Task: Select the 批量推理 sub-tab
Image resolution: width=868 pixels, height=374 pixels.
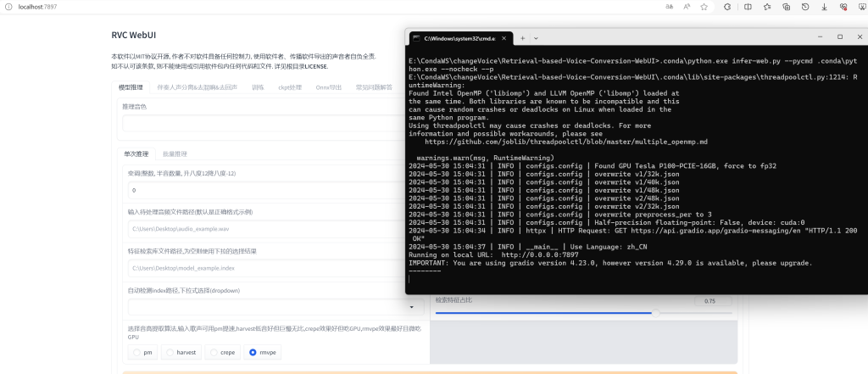Action: 175,154
